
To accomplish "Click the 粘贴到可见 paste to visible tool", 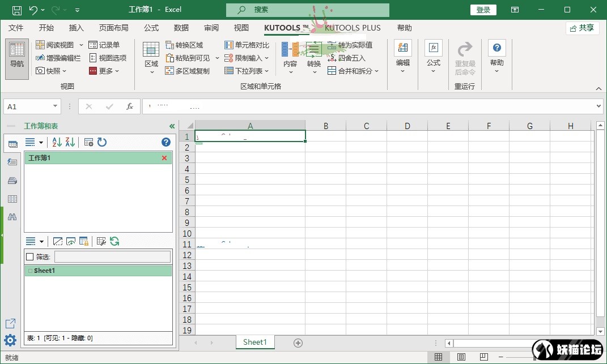I will pyautogui.click(x=188, y=58).
